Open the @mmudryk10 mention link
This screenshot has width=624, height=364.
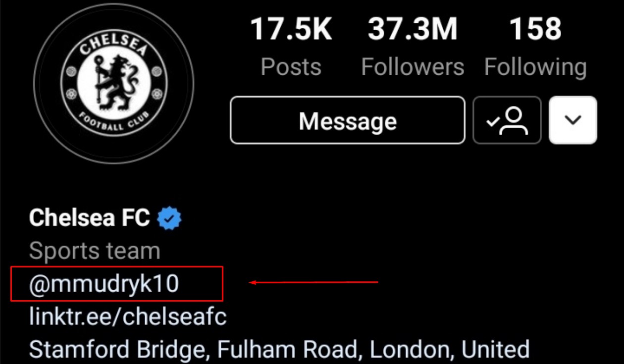tap(104, 284)
